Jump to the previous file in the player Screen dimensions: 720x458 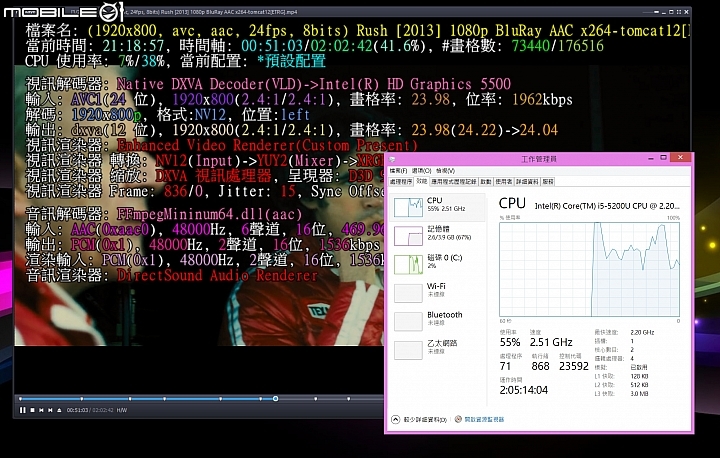coord(41,410)
